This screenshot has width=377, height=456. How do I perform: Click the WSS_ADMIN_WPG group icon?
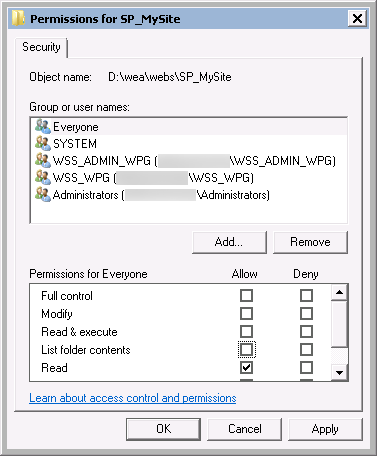tap(43, 161)
